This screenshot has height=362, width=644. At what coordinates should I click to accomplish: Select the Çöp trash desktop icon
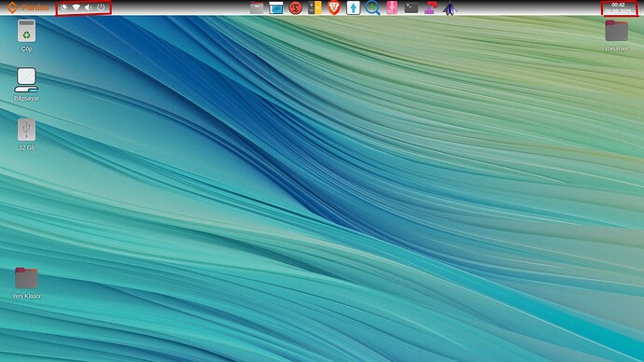point(27,35)
